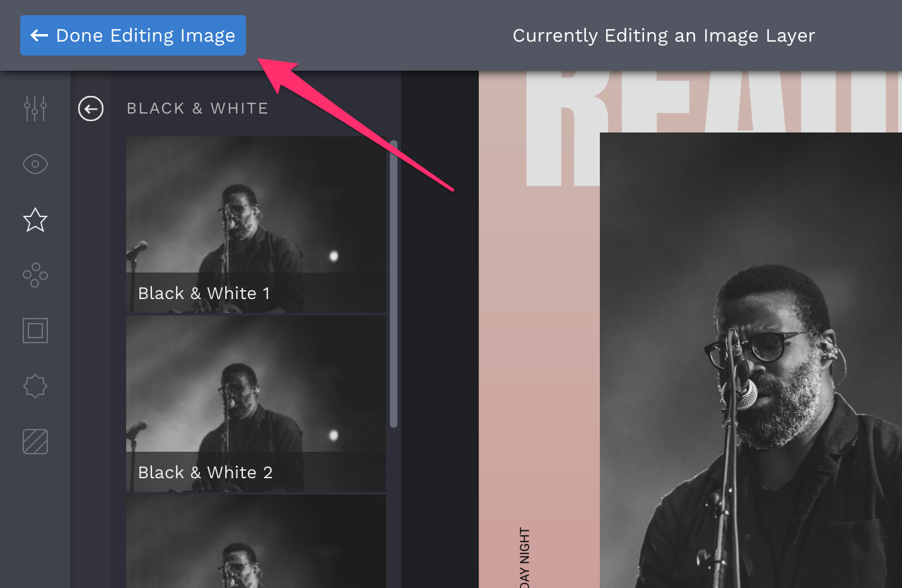Screen dimensions: 902x588
Task: Apply the Black & White 1 filter
Action: (256, 225)
